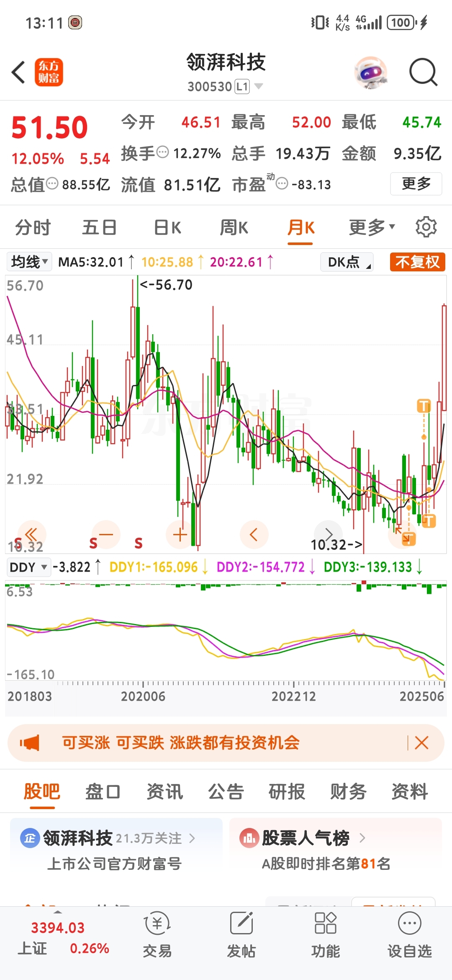Image resolution: width=452 pixels, height=980 pixels.
Task: Tap the 202212 date axis label
Action: (x=293, y=696)
